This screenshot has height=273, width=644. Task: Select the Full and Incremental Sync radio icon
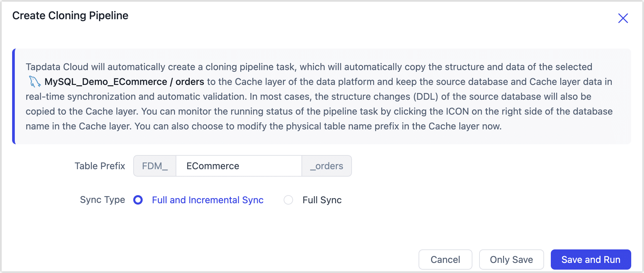pos(138,200)
